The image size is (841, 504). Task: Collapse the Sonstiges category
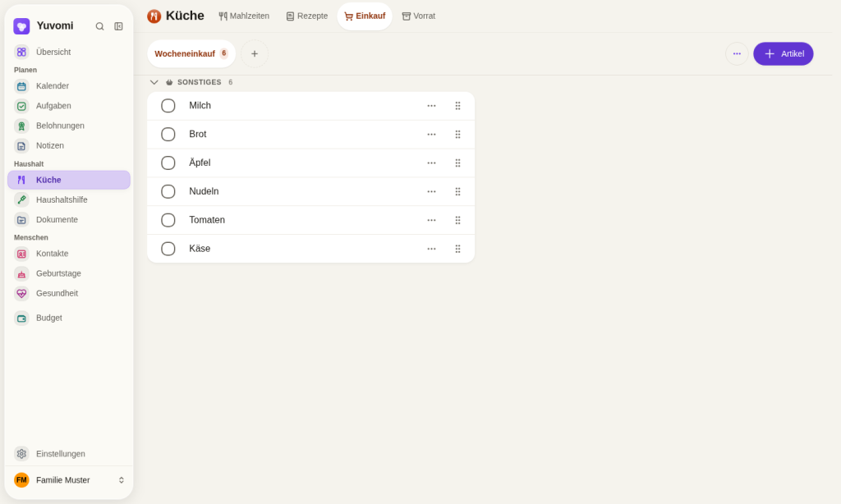[154, 82]
